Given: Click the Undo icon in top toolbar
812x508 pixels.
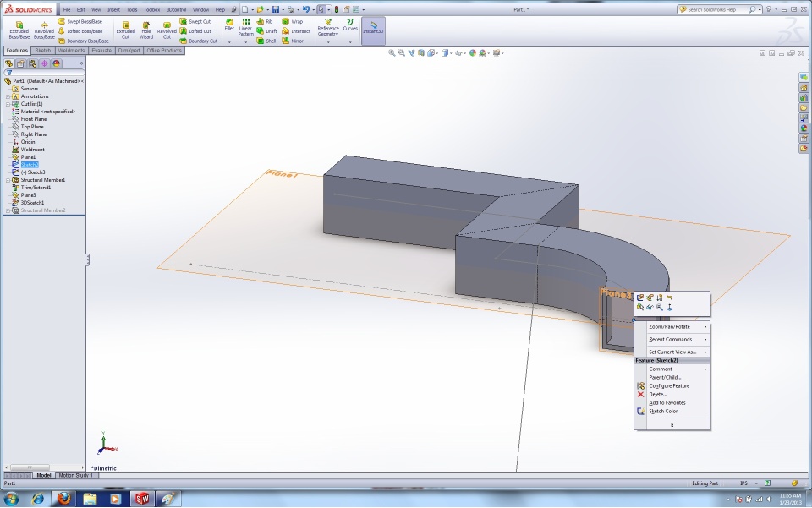Looking at the screenshot, I should click(305, 9).
